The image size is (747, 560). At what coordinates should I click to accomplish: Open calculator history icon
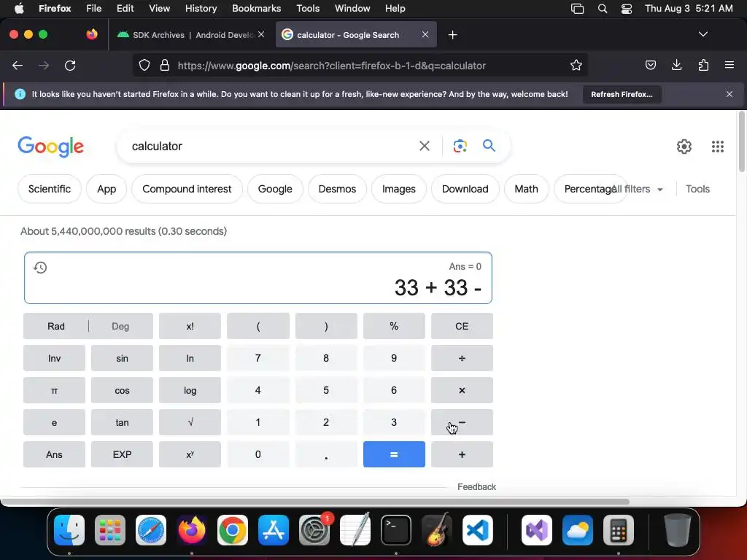[x=40, y=268]
